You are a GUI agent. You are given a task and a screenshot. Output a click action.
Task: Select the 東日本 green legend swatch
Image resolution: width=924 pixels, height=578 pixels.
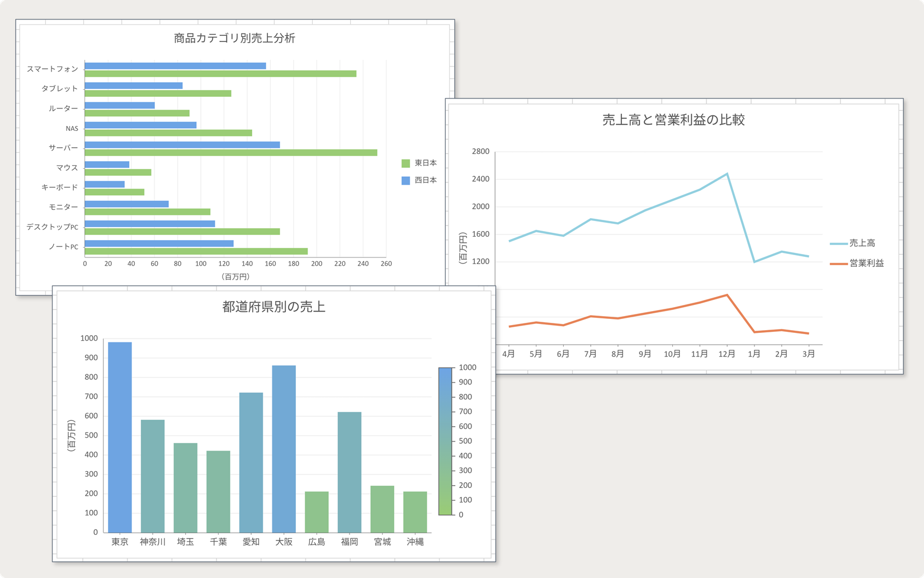point(406,163)
